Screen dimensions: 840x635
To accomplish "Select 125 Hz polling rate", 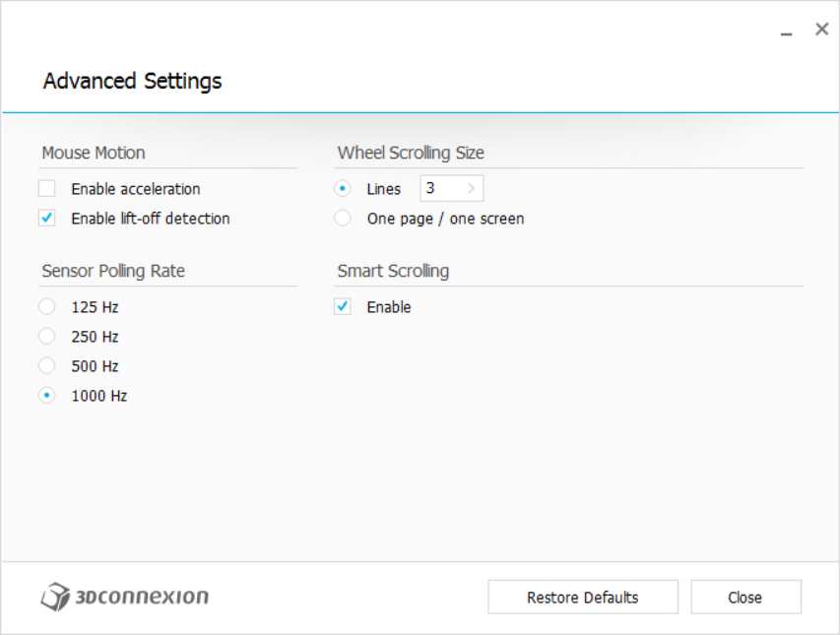I will [x=47, y=307].
